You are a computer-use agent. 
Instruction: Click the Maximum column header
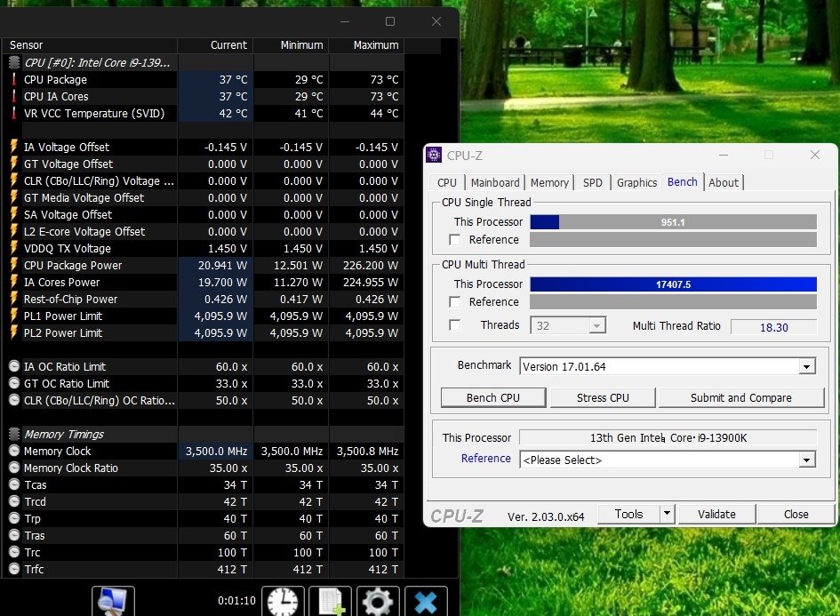point(367,45)
